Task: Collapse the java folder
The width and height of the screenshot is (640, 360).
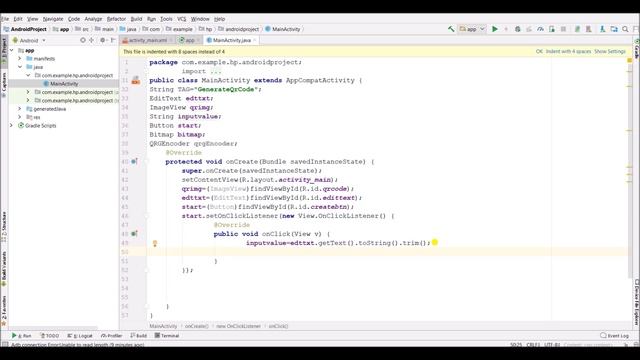Action: pos(20,67)
